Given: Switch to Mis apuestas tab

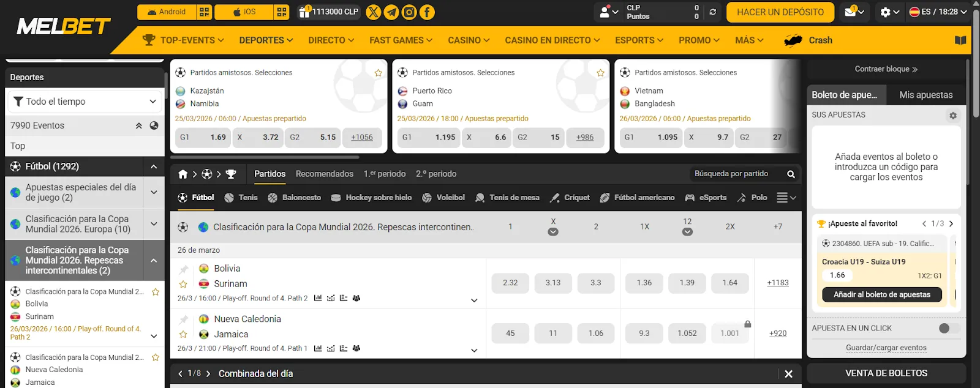Looking at the screenshot, I should 925,95.
